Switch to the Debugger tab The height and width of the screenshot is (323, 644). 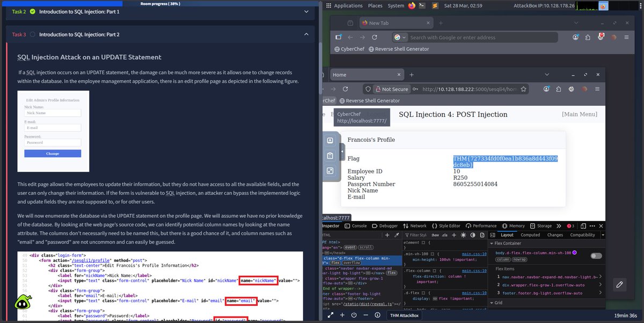(x=384, y=226)
